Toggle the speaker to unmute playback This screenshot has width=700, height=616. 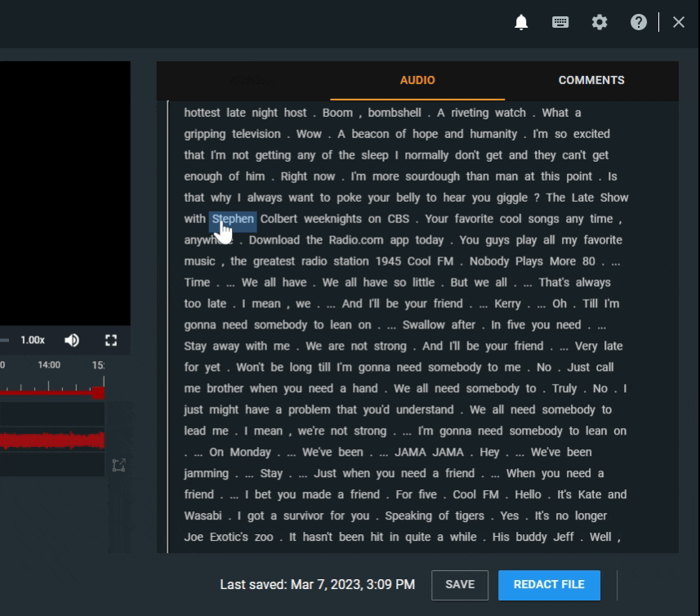(x=72, y=340)
